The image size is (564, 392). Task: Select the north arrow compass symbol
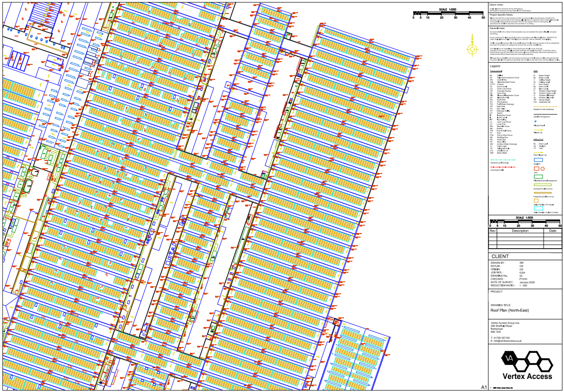[x=472, y=48]
